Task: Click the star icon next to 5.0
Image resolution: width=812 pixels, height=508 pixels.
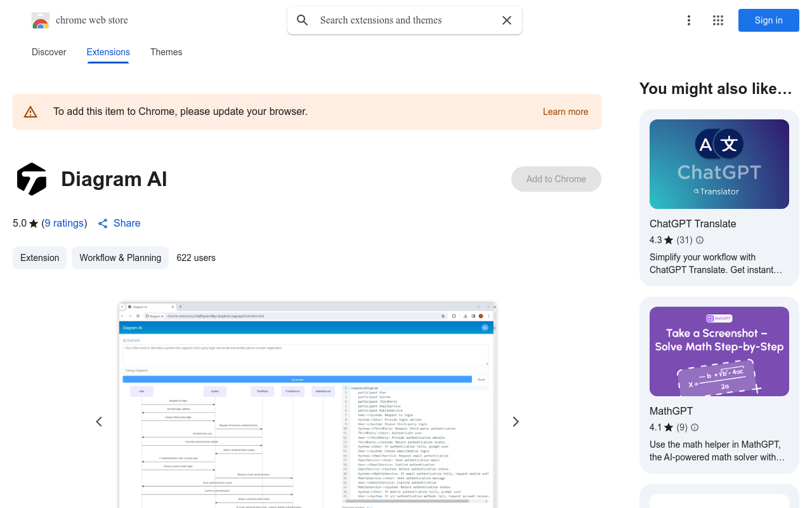Action: (34, 224)
